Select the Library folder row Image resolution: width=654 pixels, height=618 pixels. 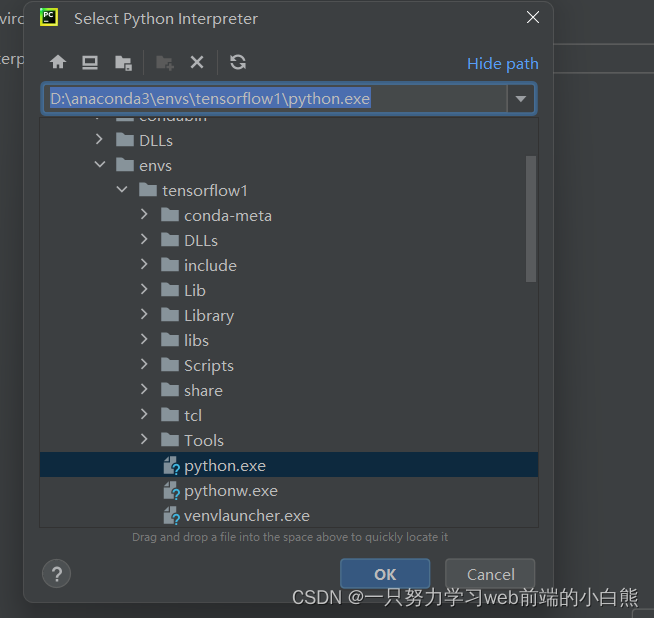click(289, 315)
